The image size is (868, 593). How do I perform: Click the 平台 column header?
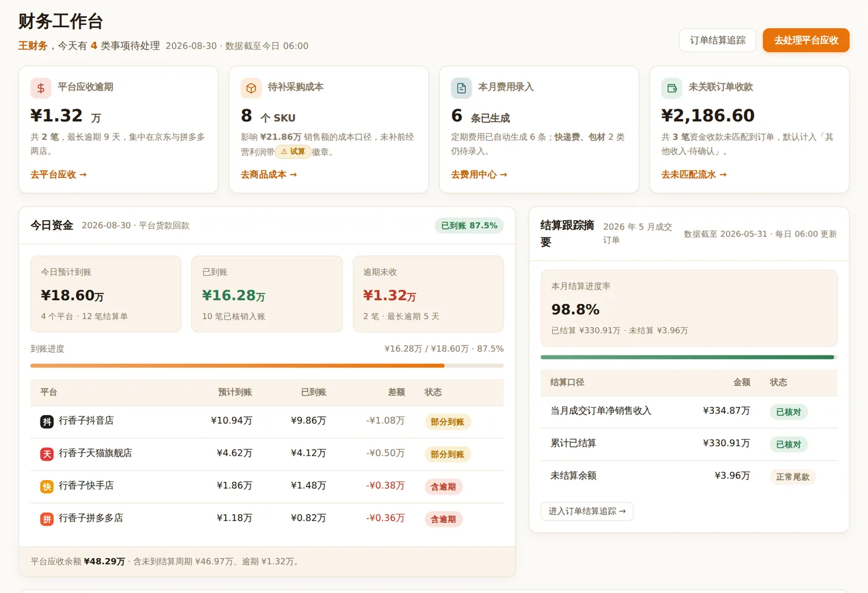pos(48,392)
